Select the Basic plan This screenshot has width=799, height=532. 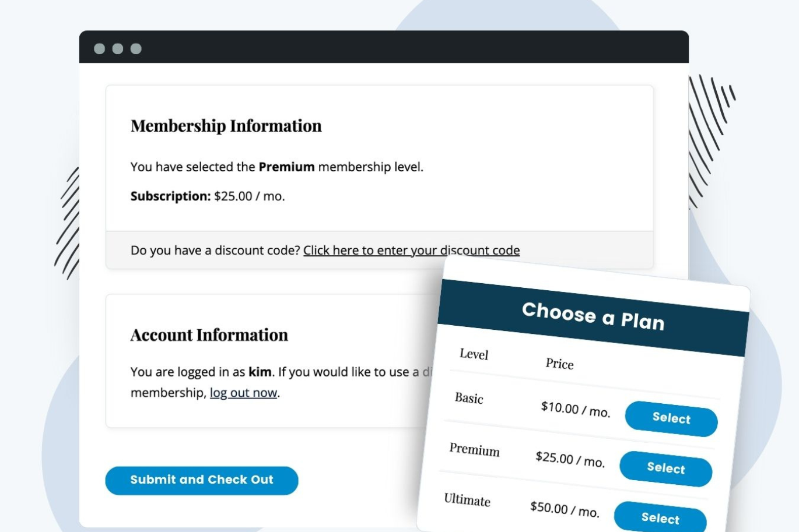[671, 418]
